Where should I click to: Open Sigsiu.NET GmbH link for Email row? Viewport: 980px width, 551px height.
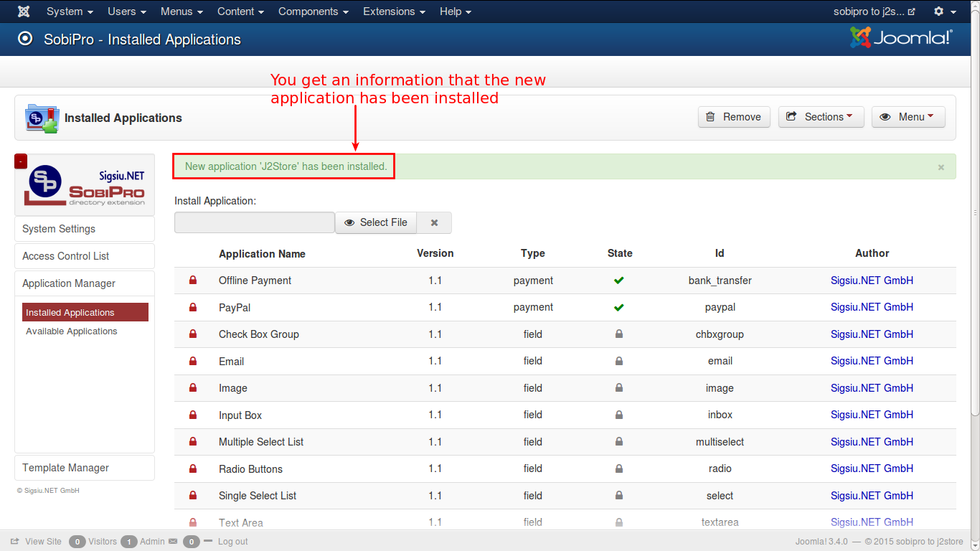[x=872, y=361]
